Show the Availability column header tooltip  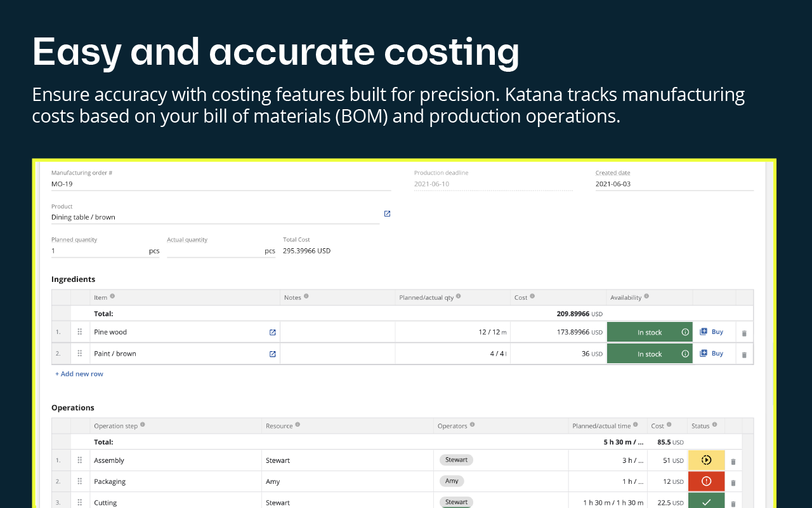point(648,297)
